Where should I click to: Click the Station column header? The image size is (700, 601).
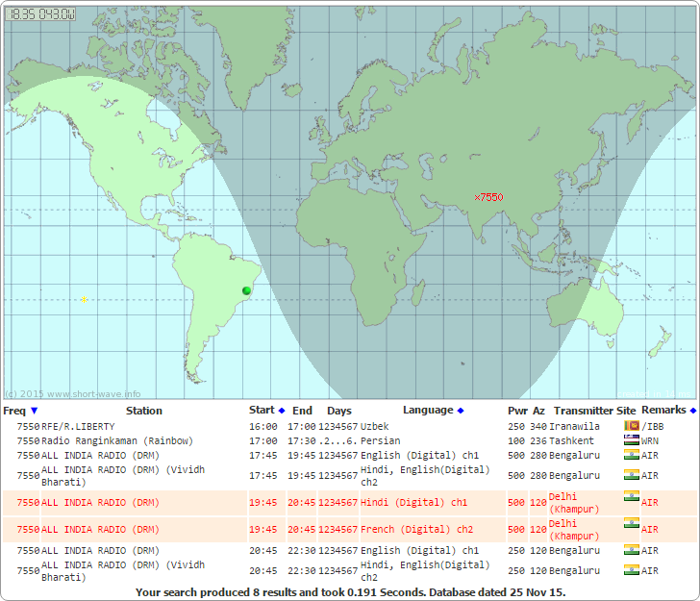pyautogui.click(x=144, y=411)
